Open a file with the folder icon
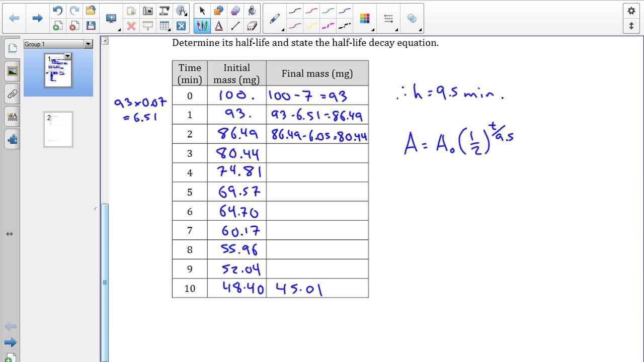The height and width of the screenshot is (362, 644). pos(91,11)
